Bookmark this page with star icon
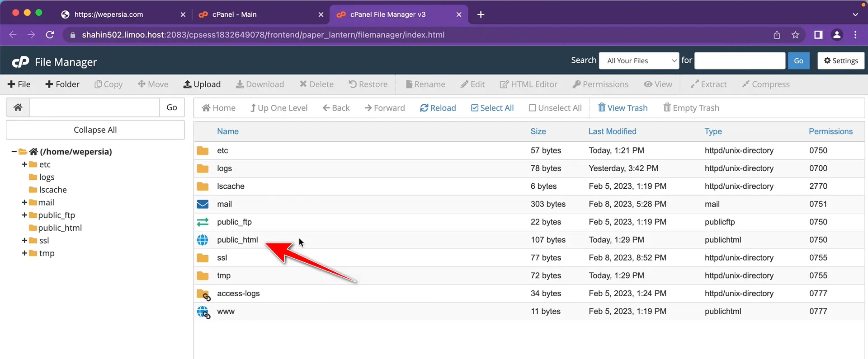This screenshot has height=359, width=868. pos(795,35)
